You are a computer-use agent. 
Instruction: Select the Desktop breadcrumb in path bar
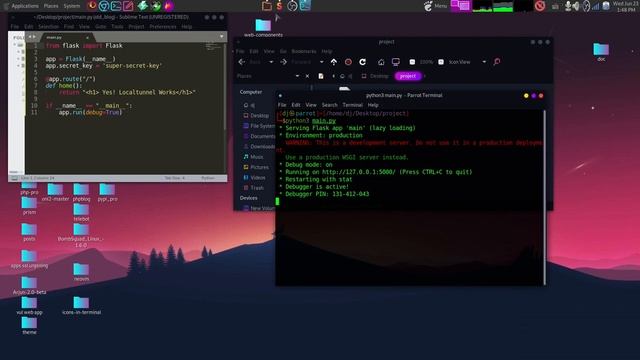click(x=376, y=76)
